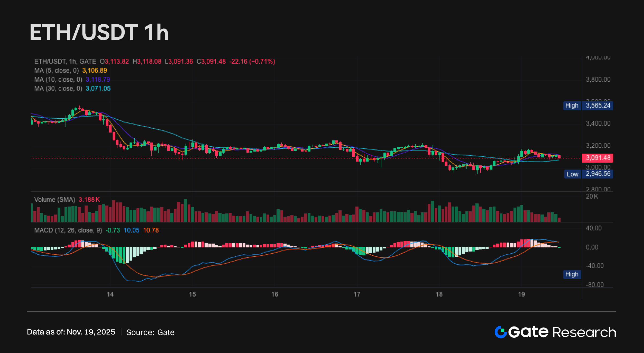Click the 20K volume axis label
Image resolution: width=644 pixels, height=353 pixels.
point(592,197)
